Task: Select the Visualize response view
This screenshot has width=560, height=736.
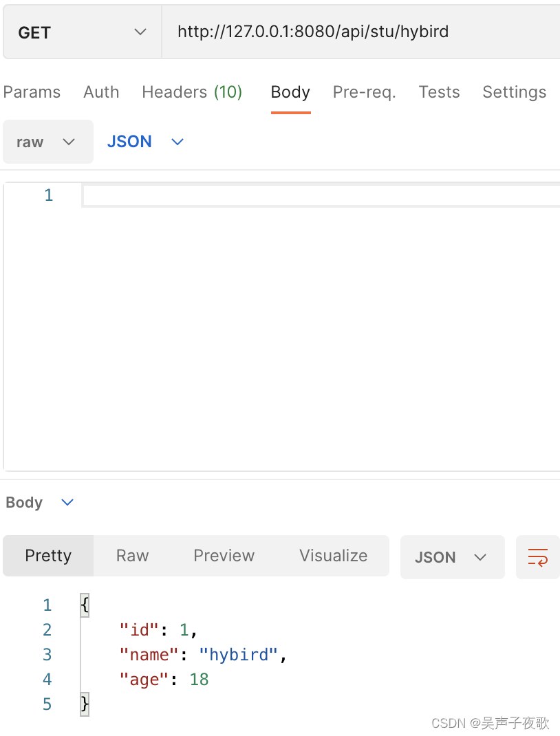Action: tap(333, 556)
